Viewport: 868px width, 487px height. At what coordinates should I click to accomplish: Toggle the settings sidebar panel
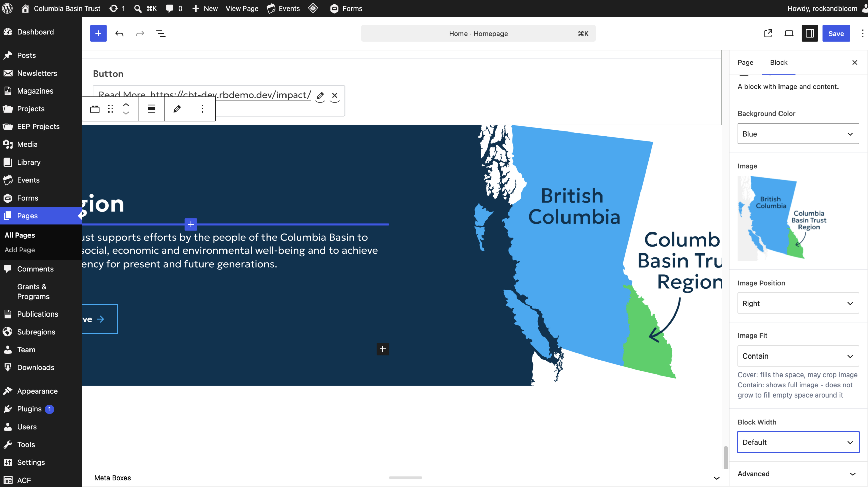(x=810, y=33)
